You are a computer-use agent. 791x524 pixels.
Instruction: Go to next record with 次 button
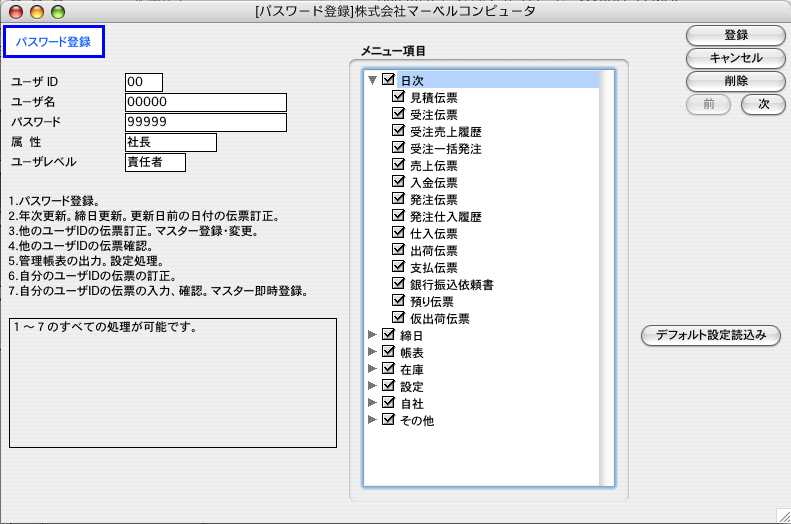click(763, 103)
